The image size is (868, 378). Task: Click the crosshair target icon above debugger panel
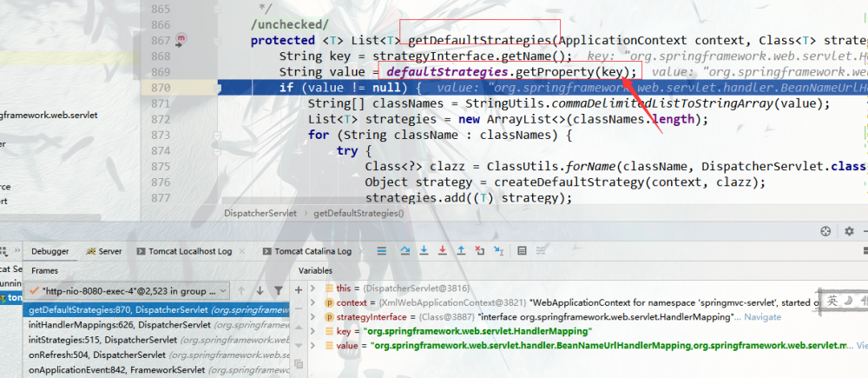tap(825, 232)
